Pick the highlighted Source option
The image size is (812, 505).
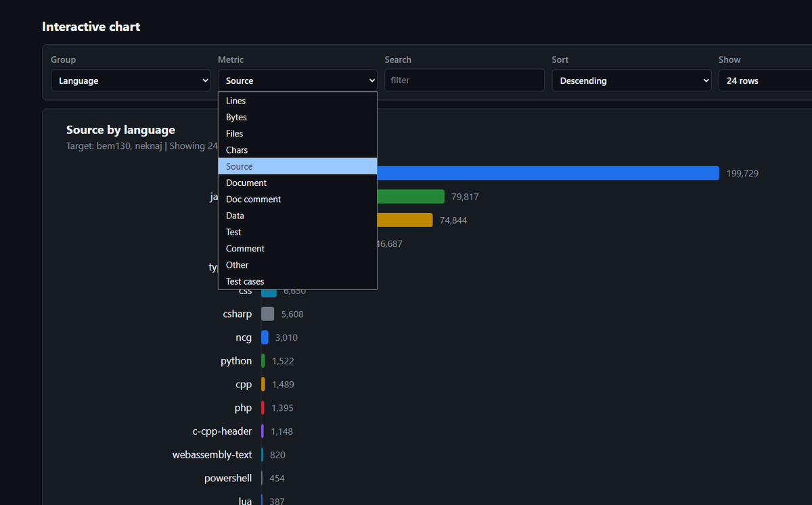tap(298, 166)
